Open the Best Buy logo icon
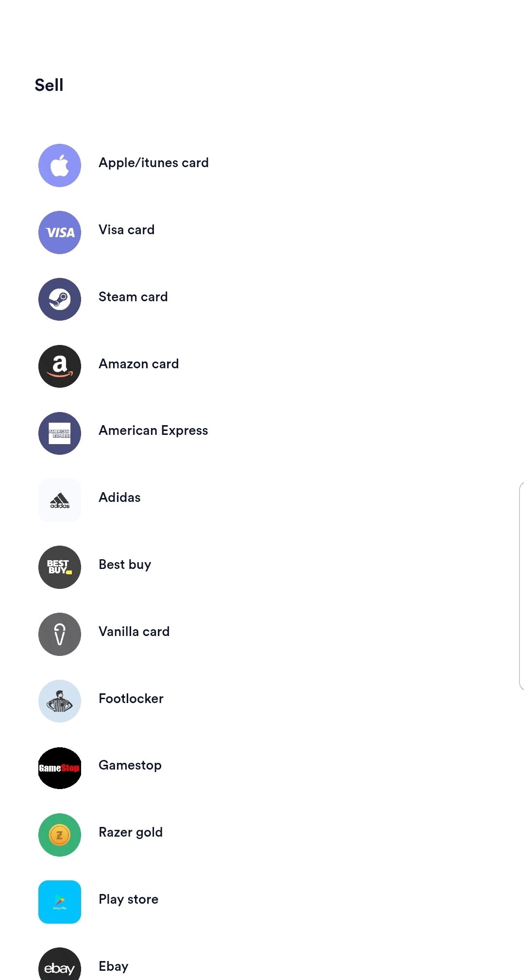Screen dimensions: 524x980 pyautogui.click(x=60, y=567)
